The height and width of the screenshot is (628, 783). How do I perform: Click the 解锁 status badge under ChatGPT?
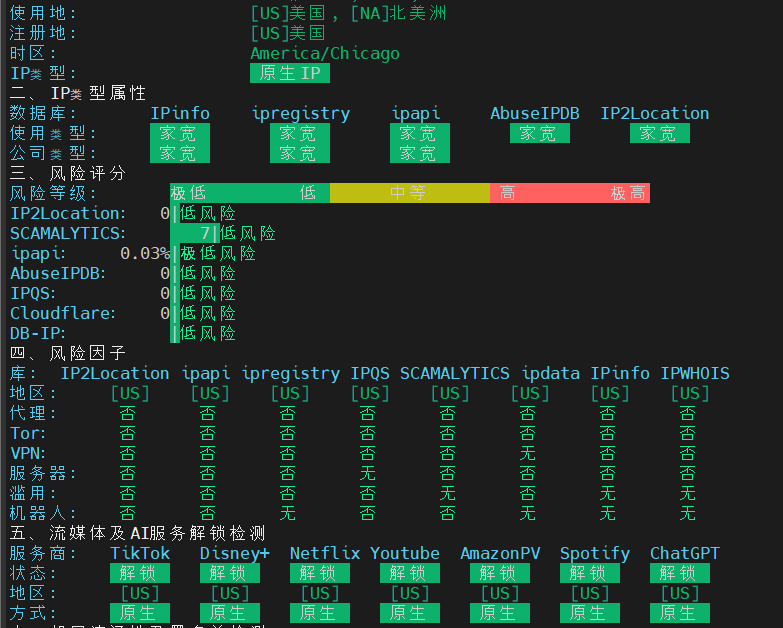pyautogui.click(x=680, y=573)
